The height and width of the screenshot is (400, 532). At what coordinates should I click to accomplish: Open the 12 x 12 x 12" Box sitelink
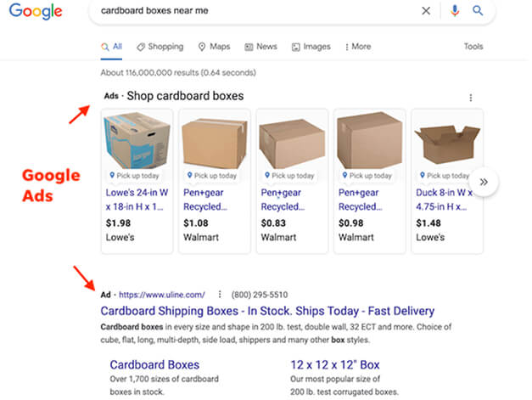[335, 365]
